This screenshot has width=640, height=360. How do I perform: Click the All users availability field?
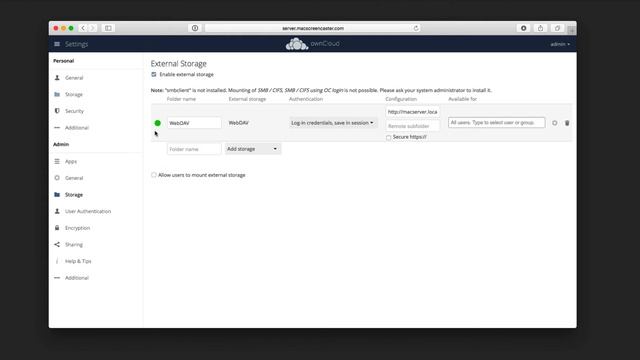click(x=496, y=122)
